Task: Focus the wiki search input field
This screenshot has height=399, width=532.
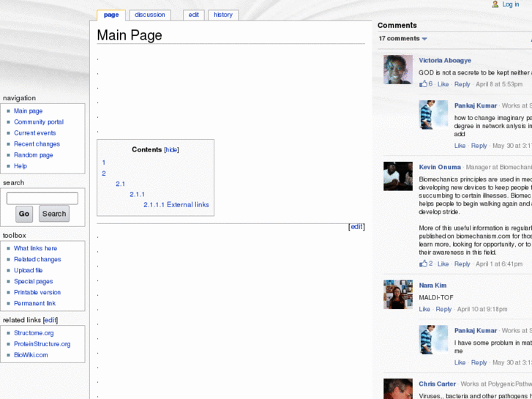Action: pyautogui.click(x=42, y=198)
